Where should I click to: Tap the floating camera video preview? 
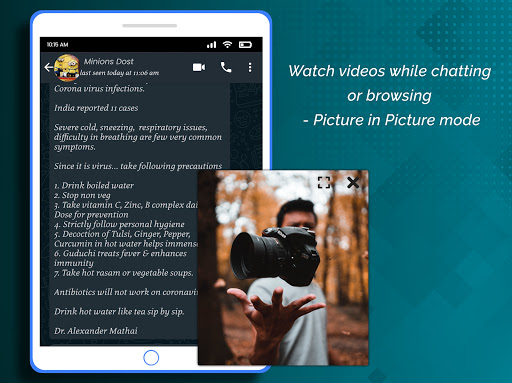tap(283, 268)
